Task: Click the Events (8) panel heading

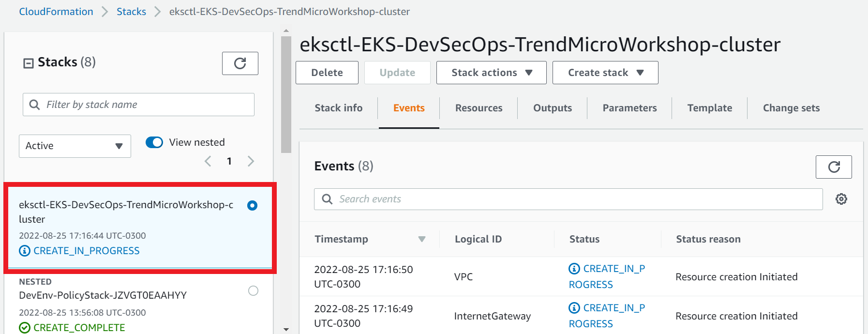Action: coord(344,166)
